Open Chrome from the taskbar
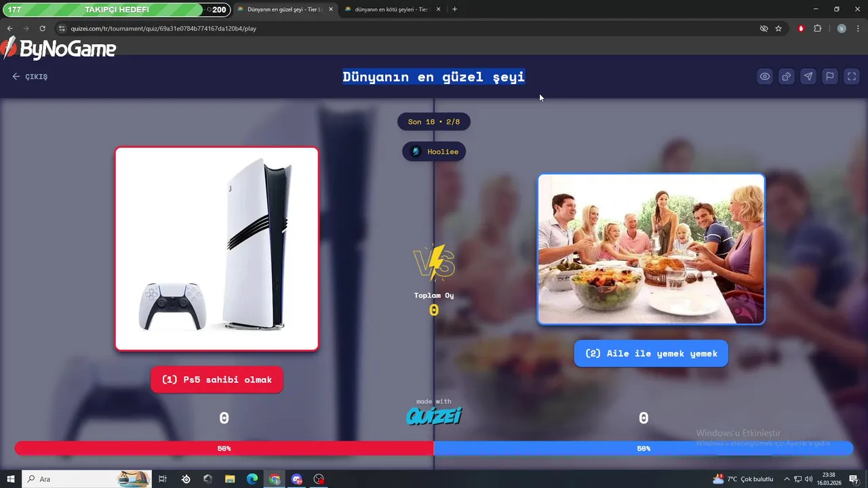This screenshot has height=488, width=868. coord(274,479)
